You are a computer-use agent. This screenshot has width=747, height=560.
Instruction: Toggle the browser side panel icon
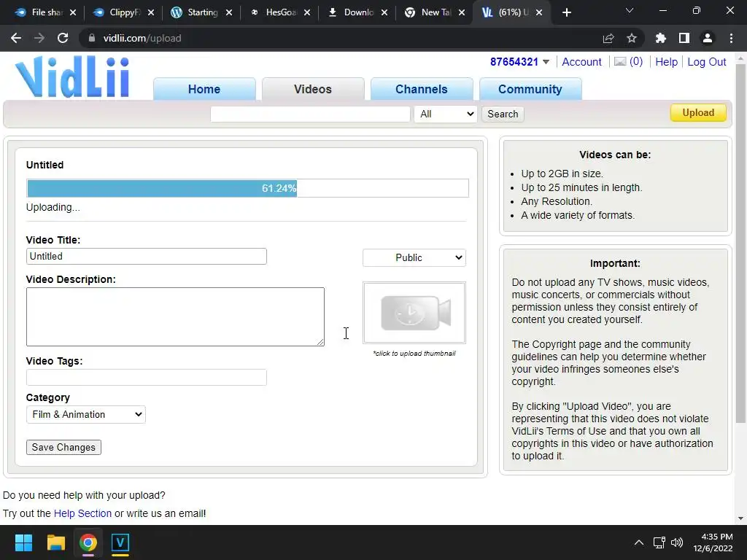[x=684, y=38]
